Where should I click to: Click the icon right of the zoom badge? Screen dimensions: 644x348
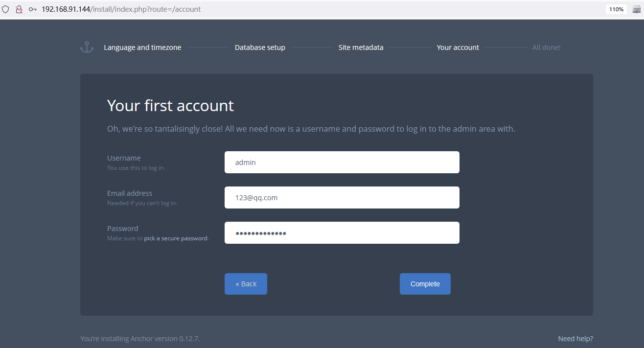(x=637, y=9)
